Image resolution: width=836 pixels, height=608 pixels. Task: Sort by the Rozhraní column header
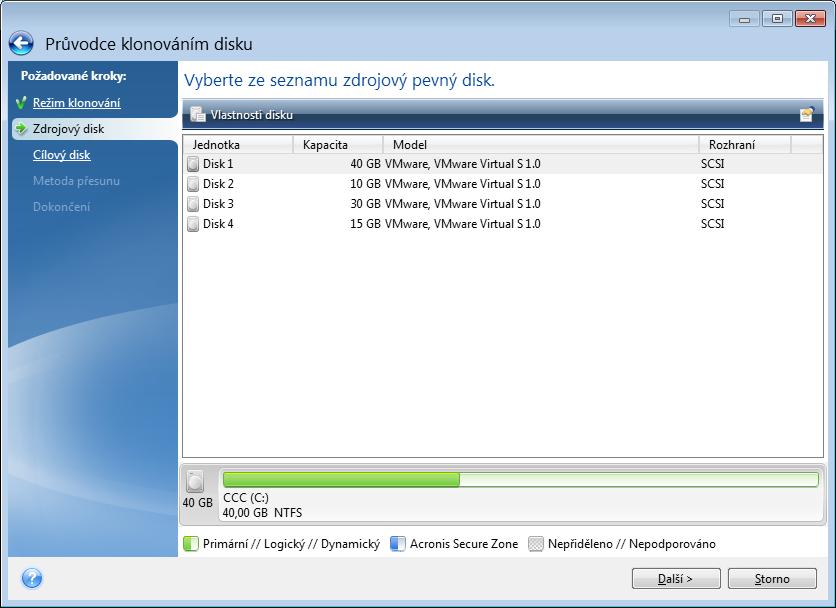[x=745, y=145]
